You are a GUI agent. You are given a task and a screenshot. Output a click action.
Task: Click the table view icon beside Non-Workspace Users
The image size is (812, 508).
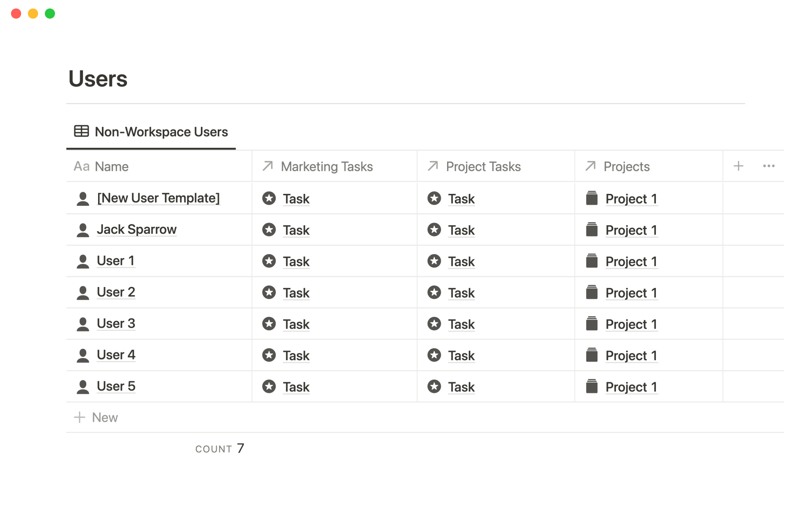(x=81, y=132)
